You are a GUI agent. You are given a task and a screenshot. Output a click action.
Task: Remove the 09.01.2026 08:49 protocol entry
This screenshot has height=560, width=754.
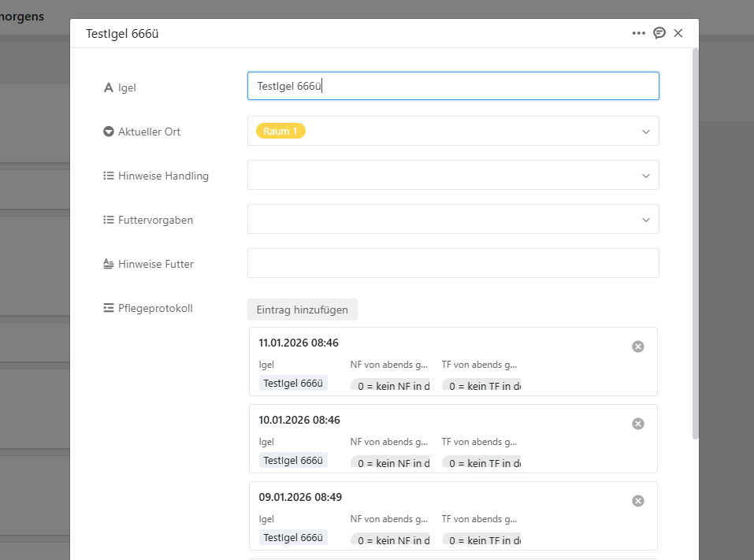click(x=638, y=501)
